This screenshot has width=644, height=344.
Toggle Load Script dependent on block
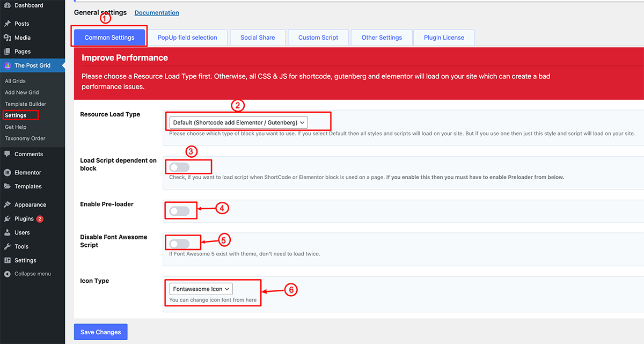point(179,167)
